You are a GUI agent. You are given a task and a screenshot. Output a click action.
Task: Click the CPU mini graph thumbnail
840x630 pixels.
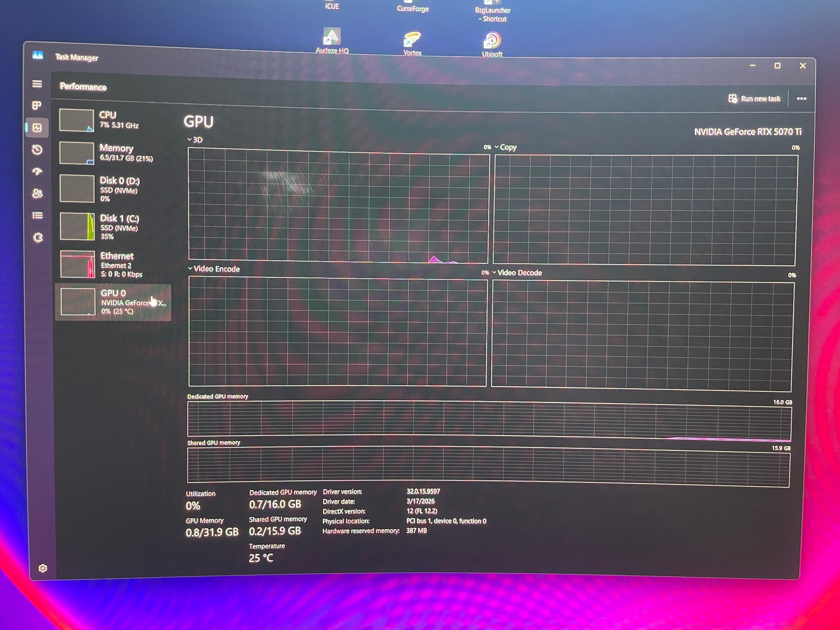point(77,120)
